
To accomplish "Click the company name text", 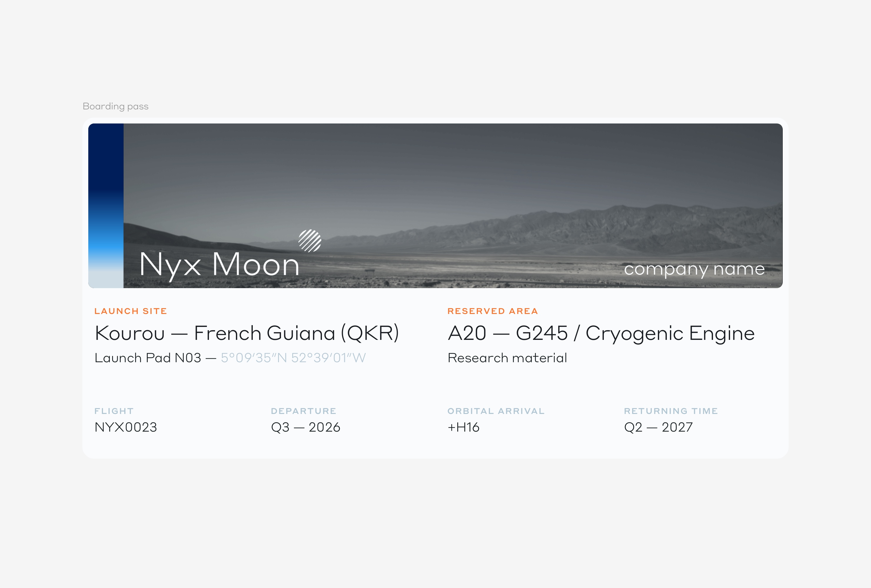I will point(694,270).
